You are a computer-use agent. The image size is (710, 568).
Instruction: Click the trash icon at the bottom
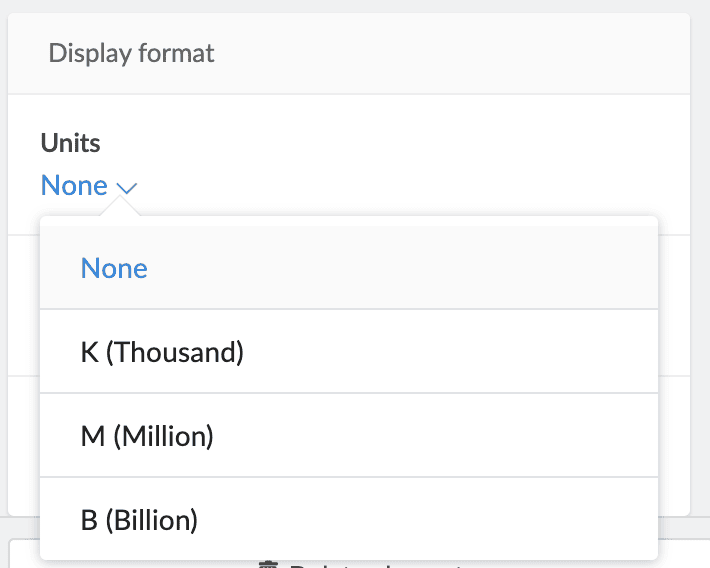click(x=268, y=565)
